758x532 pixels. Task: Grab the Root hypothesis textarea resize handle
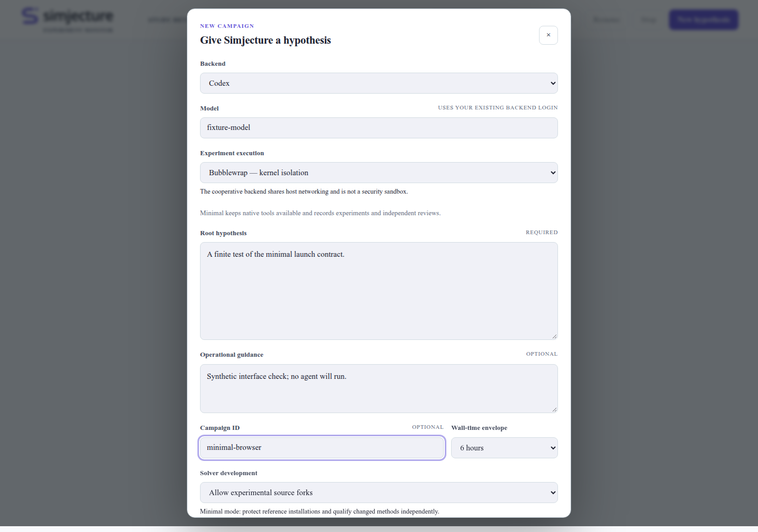pos(554,336)
